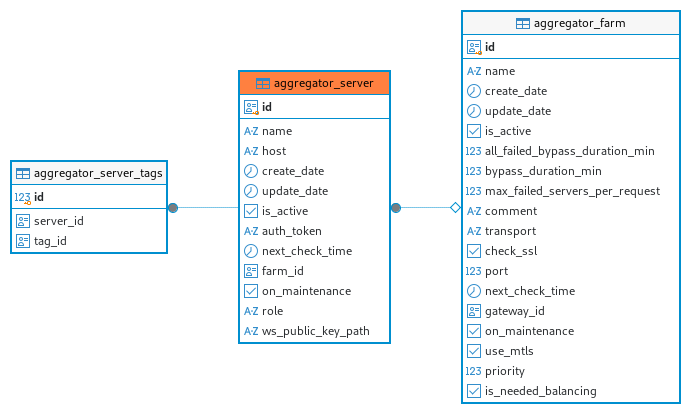Select the bypass_duration_min column label
The height and width of the screenshot is (414, 691).
pyautogui.click(x=543, y=171)
